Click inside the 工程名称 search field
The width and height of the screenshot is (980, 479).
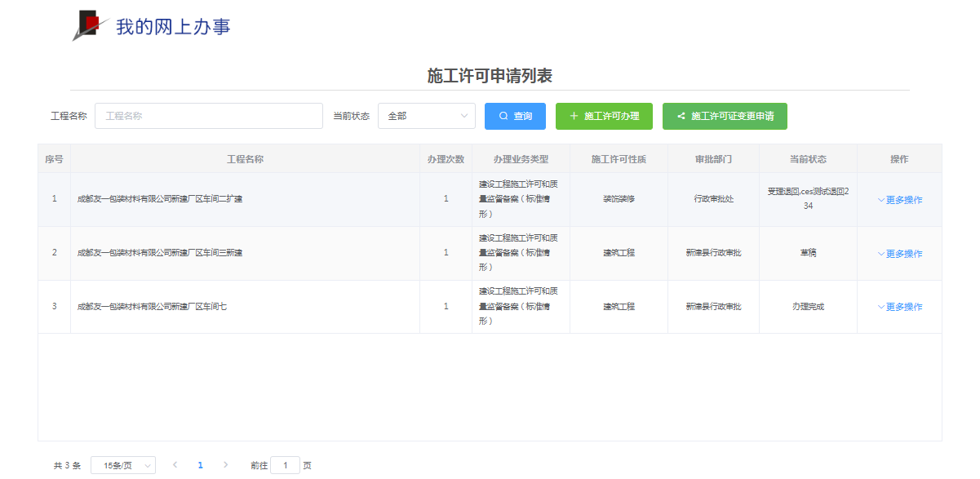click(x=208, y=116)
